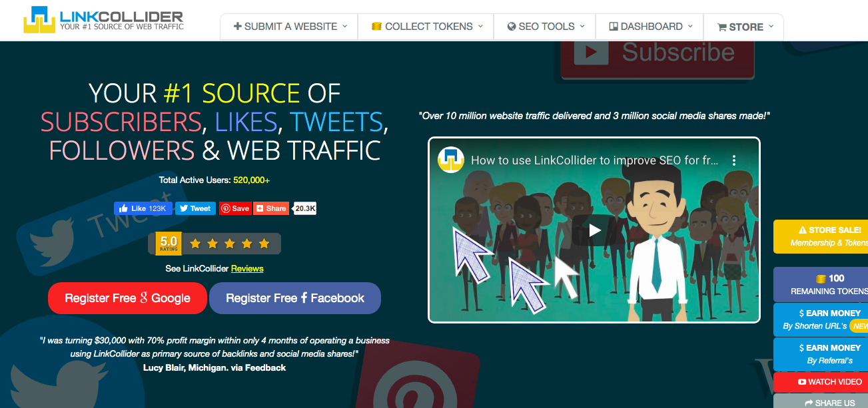Click the Pinterest Save button
Image resolution: width=868 pixels, height=408 pixels.
(x=235, y=208)
